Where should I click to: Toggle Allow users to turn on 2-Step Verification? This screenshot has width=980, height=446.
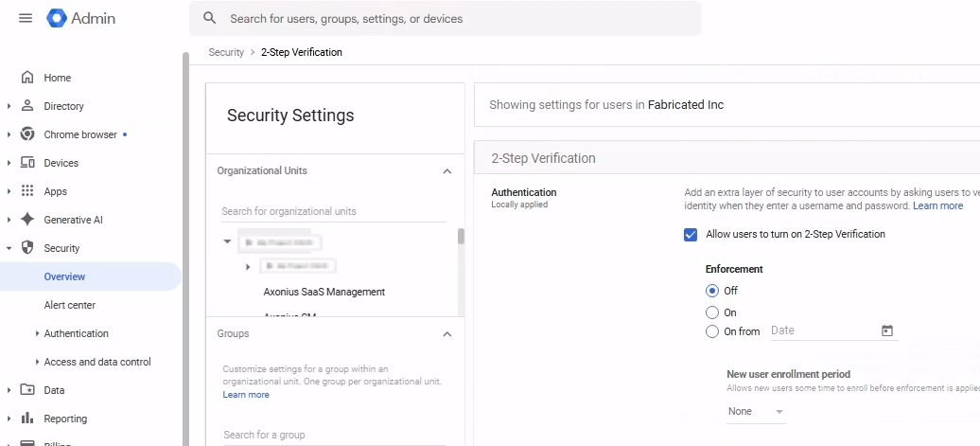tap(691, 235)
